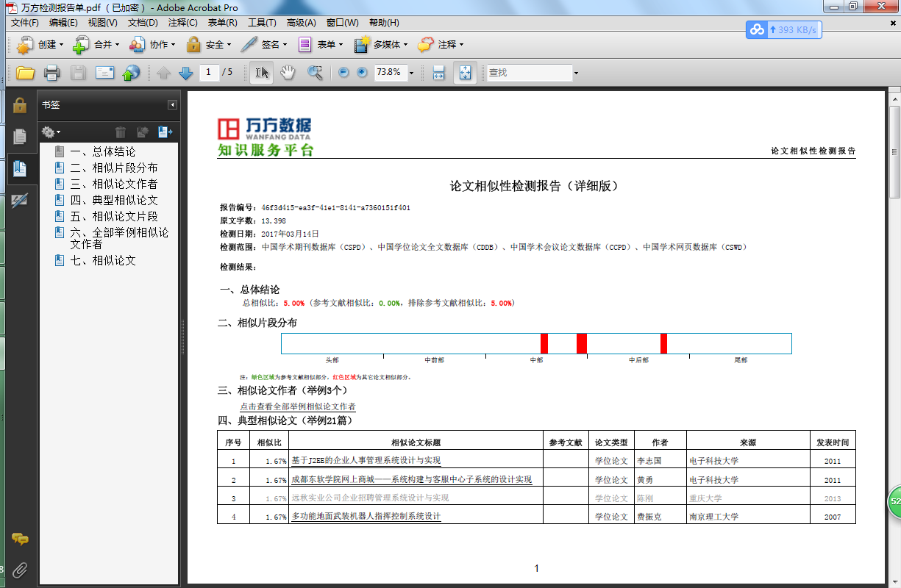Go to next page down arrow
The image size is (901, 588).
pyautogui.click(x=185, y=73)
